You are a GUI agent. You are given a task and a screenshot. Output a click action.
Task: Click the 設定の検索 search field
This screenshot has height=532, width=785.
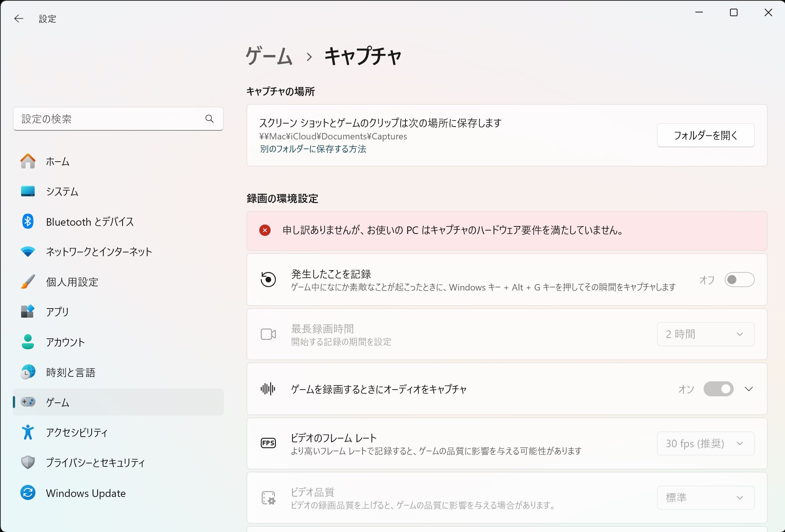coord(118,119)
